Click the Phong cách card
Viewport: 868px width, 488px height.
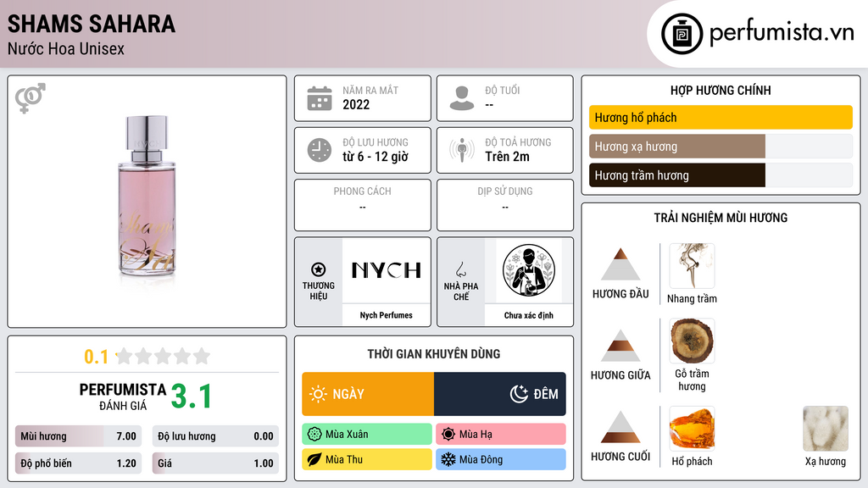pos(363,205)
